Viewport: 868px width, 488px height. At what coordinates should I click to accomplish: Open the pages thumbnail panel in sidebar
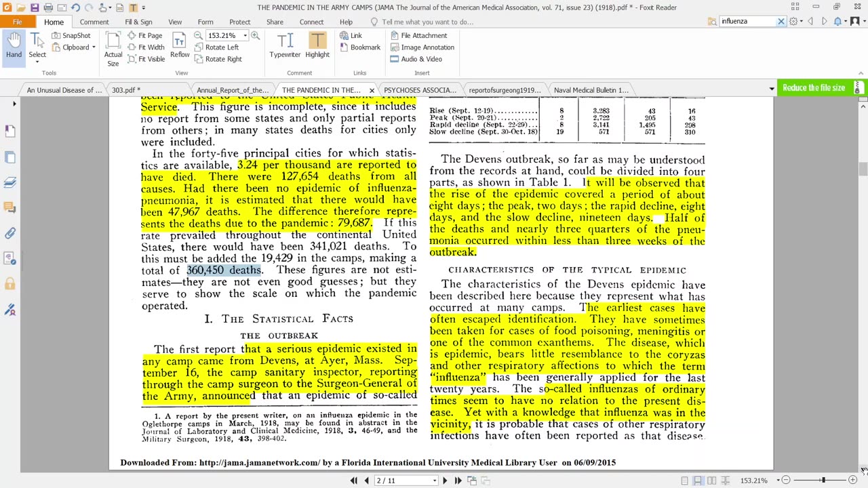coord(10,157)
